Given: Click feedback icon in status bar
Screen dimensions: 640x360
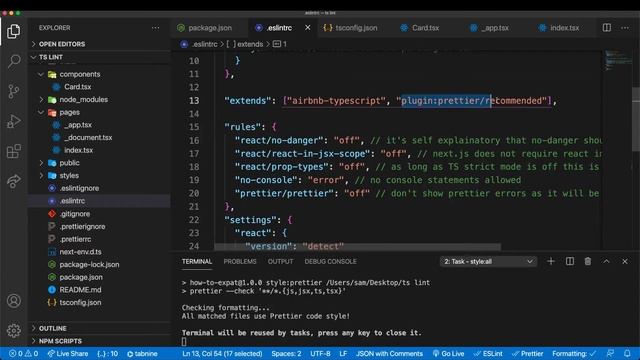Looking at the screenshot, I should pyautogui.click(x=610, y=353).
